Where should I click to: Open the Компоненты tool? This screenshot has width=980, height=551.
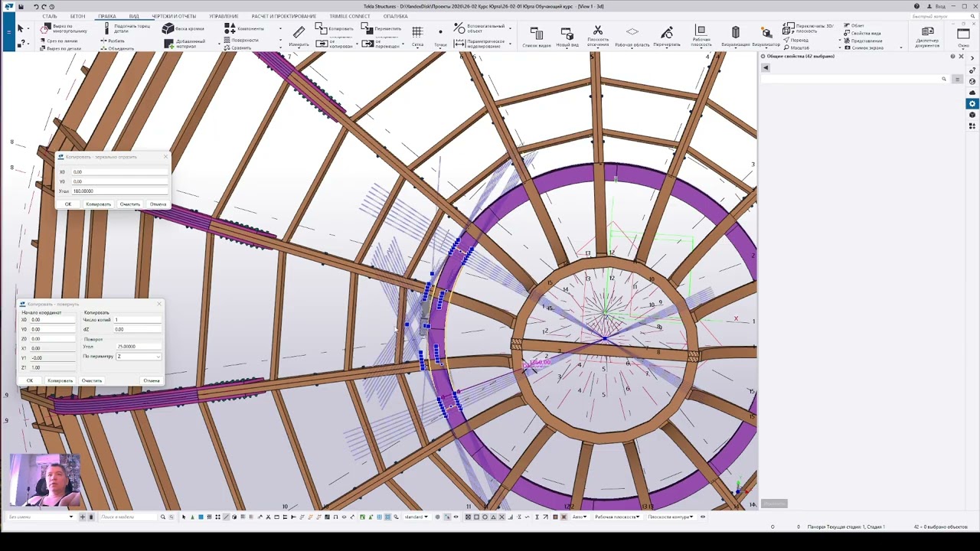pyautogui.click(x=243, y=28)
